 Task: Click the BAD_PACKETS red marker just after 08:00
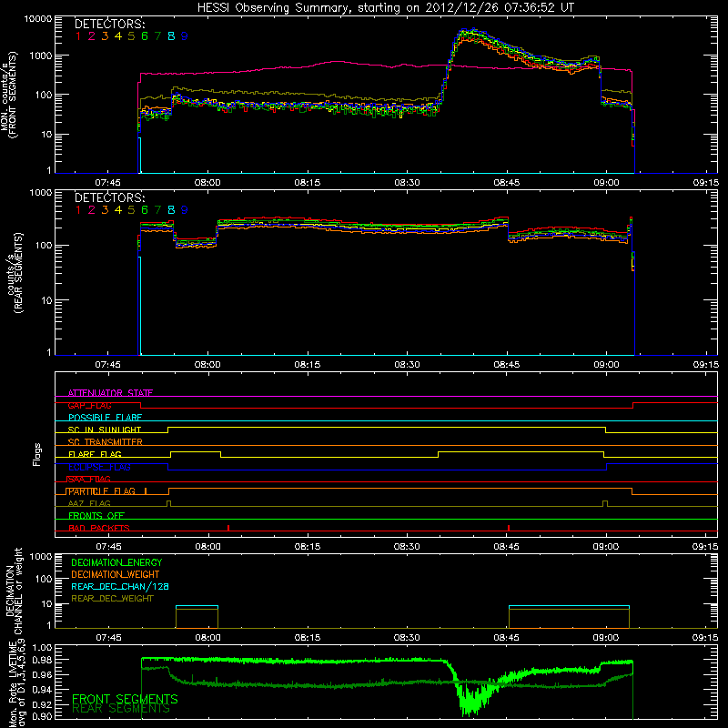click(228, 528)
